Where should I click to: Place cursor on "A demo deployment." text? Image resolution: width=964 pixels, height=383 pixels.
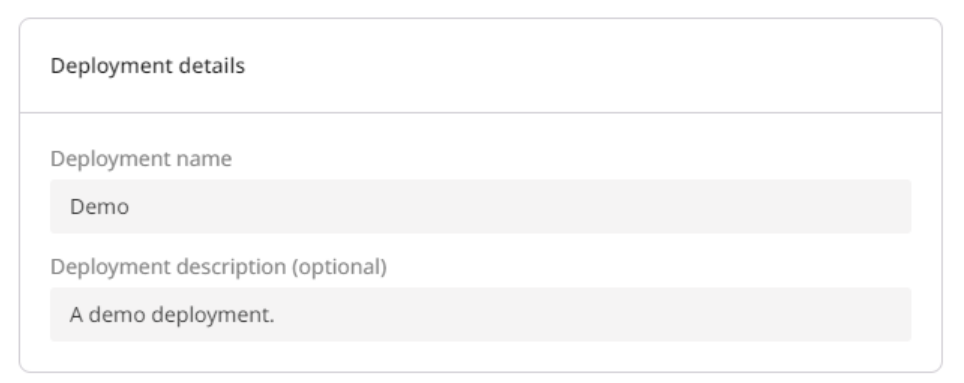click(x=172, y=315)
